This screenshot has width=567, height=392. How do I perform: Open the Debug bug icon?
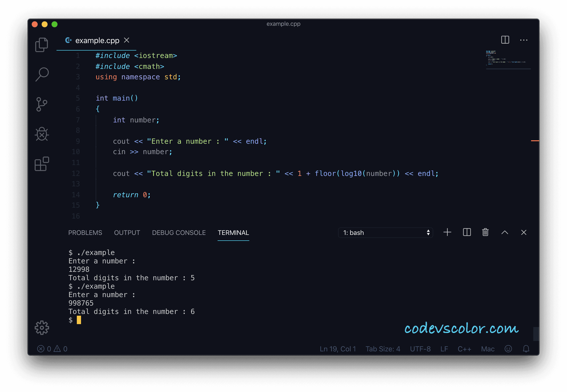(x=42, y=134)
